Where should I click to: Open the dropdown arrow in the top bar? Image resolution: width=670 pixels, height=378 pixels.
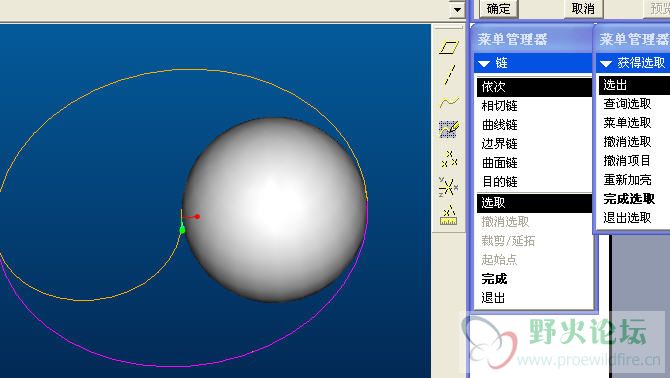click(457, 9)
